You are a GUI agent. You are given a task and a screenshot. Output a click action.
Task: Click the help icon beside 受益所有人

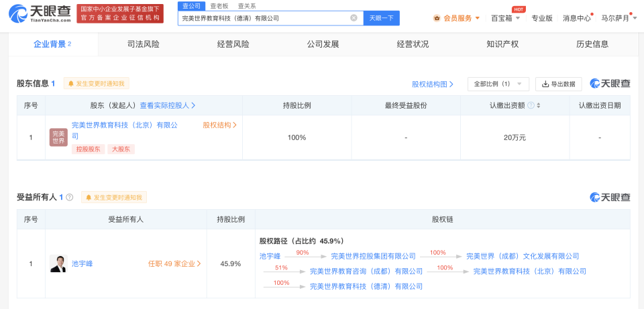[x=69, y=197]
